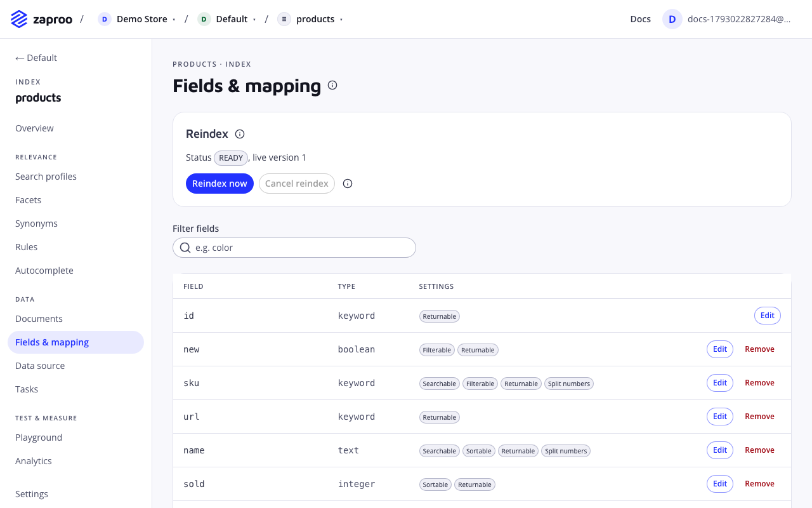The height and width of the screenshot is (508, 812).
Task: Go to Overview in sidebar
Action: tap(75, 128)
